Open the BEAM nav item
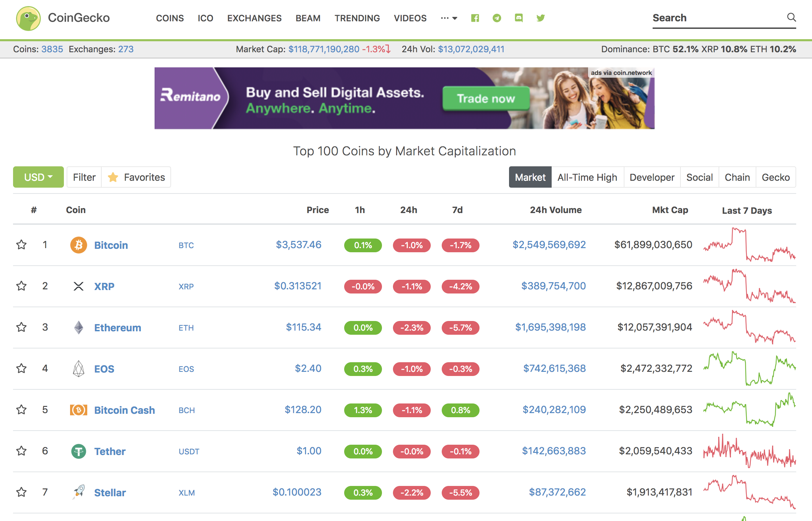This screenshot has height=521, width=812. pyautogui.click(x=308, y=18)
